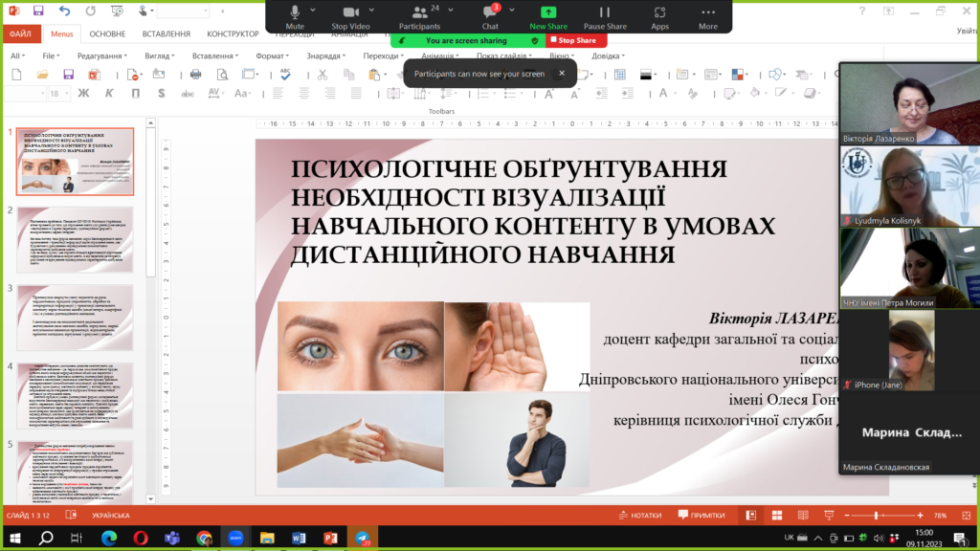Open the All dropdown menu
Viewport: 980px width, 551px height.
pyautogui.click(x=17, y=55)
